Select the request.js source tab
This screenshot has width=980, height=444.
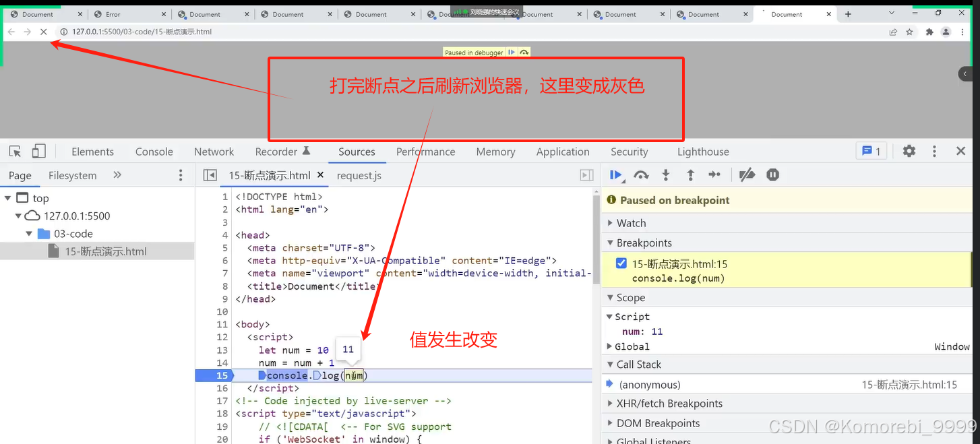coord(359,175)
